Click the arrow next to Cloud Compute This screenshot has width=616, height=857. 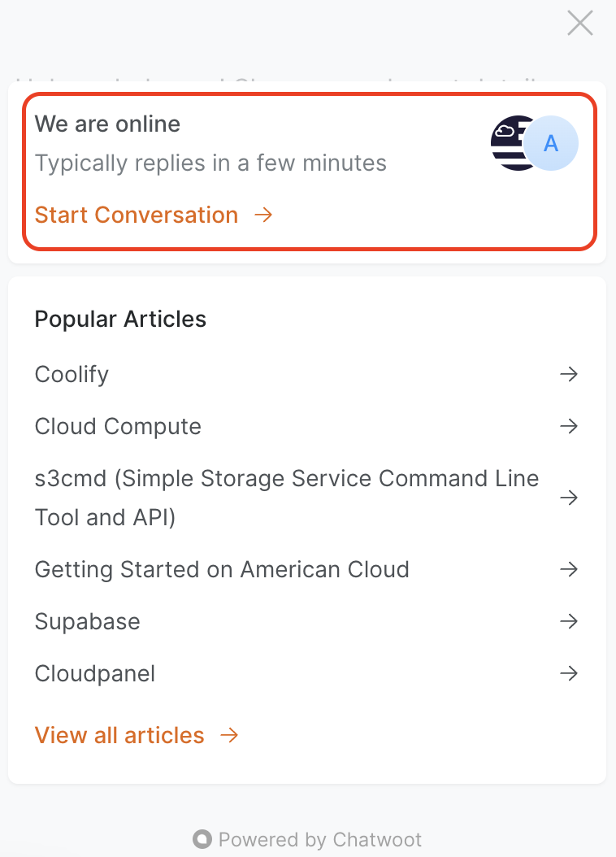pos(569,426)
